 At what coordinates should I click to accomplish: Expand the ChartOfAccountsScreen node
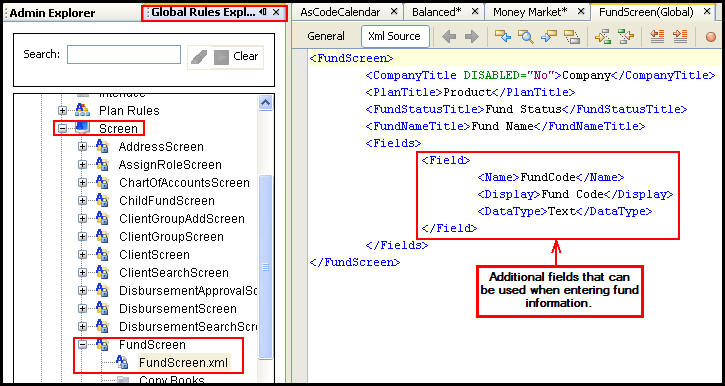[82, 183]
